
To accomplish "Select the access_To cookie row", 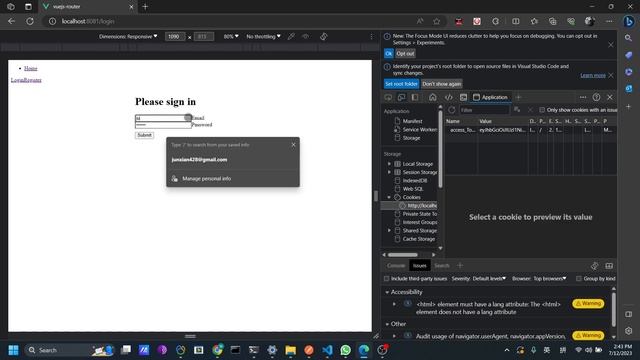I will [x=531, y=130].
